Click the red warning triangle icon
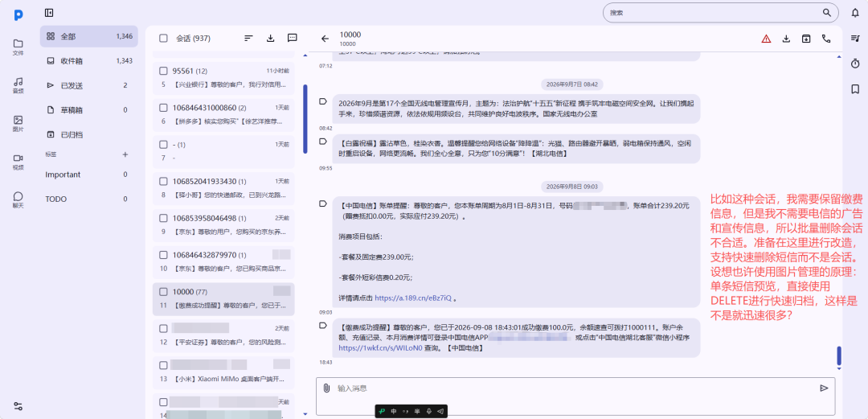This screenshot has height=419, width=868. tap(766, 39)
